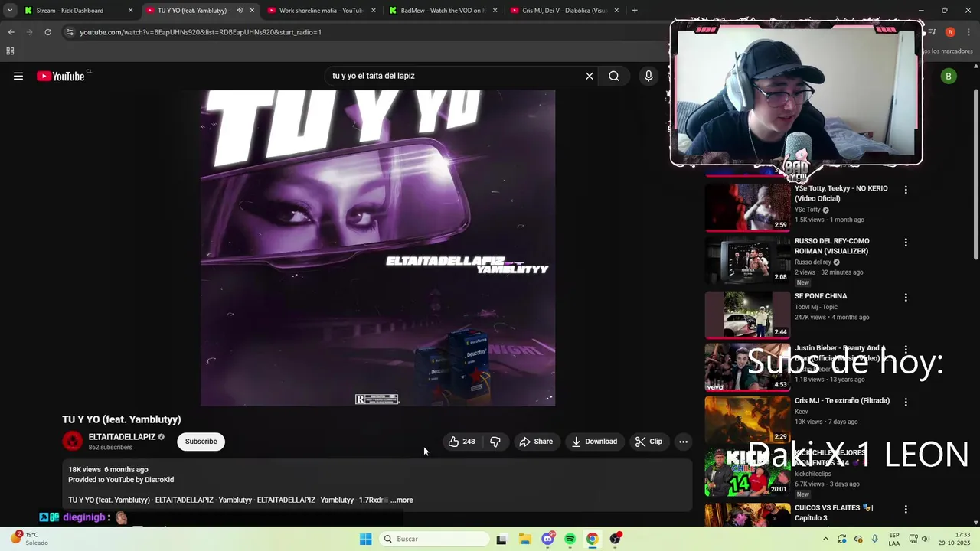The width and height of the screenshot is (980, 551).
Task: Open KICK CHILE MEJORES MOMENTOS thumbnail
Action: point(747,471)
